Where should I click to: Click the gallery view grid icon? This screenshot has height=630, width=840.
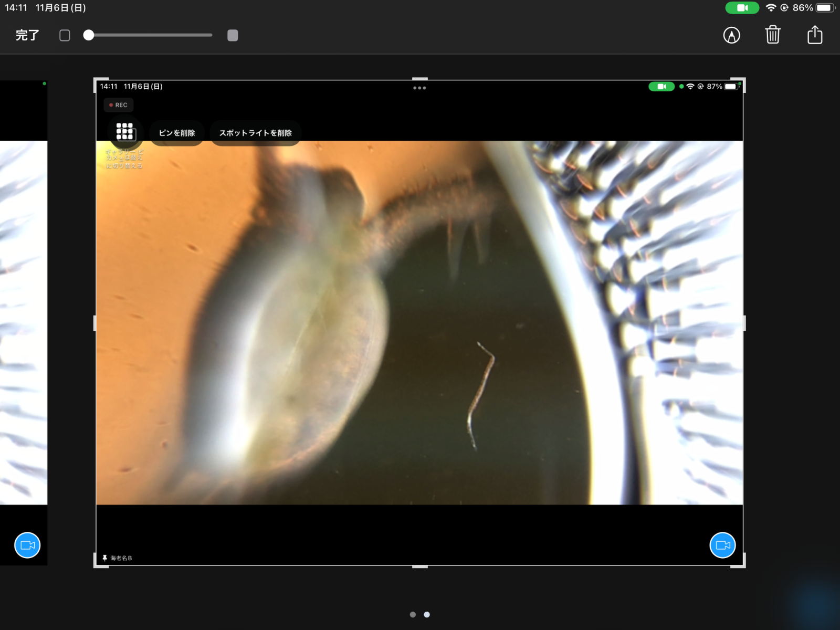coord(124,131)
